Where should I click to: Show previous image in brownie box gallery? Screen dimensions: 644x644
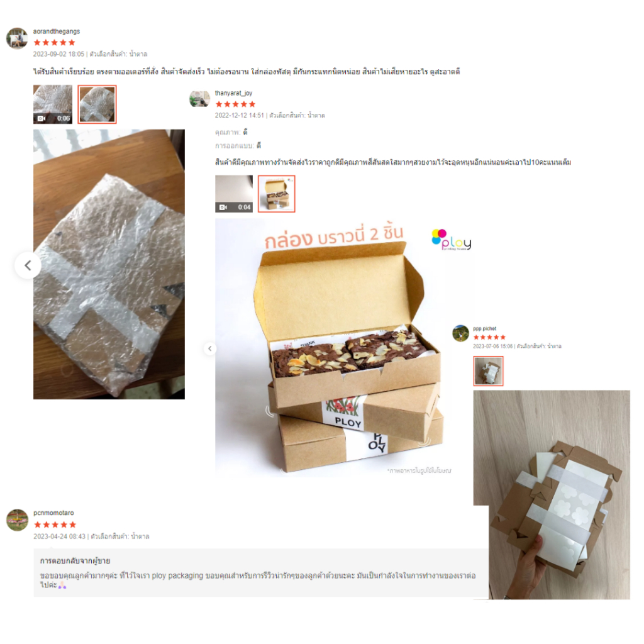[210, 348]
